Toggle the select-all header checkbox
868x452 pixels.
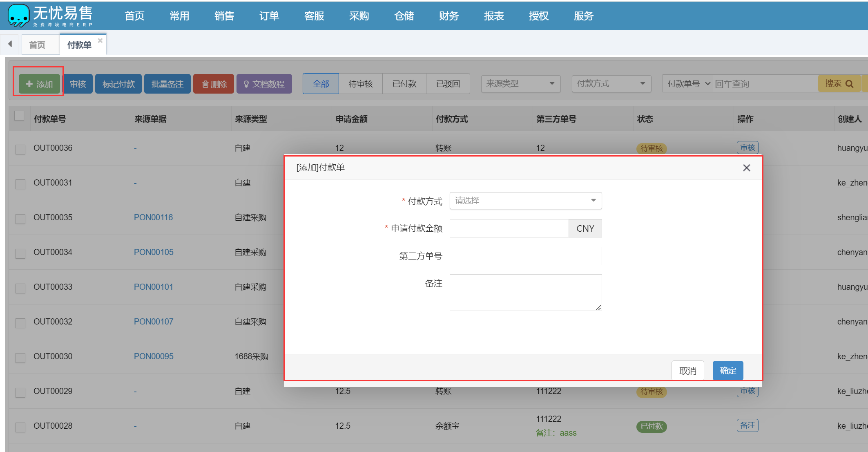point(19,116)
